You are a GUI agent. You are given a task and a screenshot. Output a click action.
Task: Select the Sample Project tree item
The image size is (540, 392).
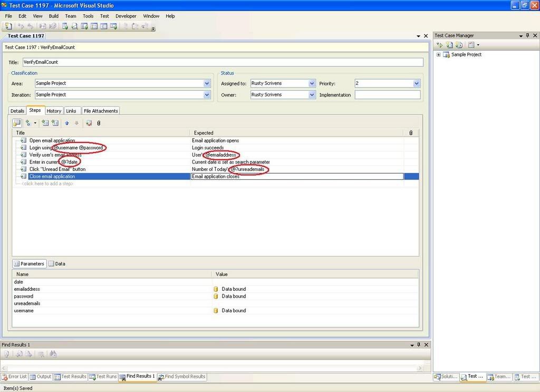click(466, 54)
